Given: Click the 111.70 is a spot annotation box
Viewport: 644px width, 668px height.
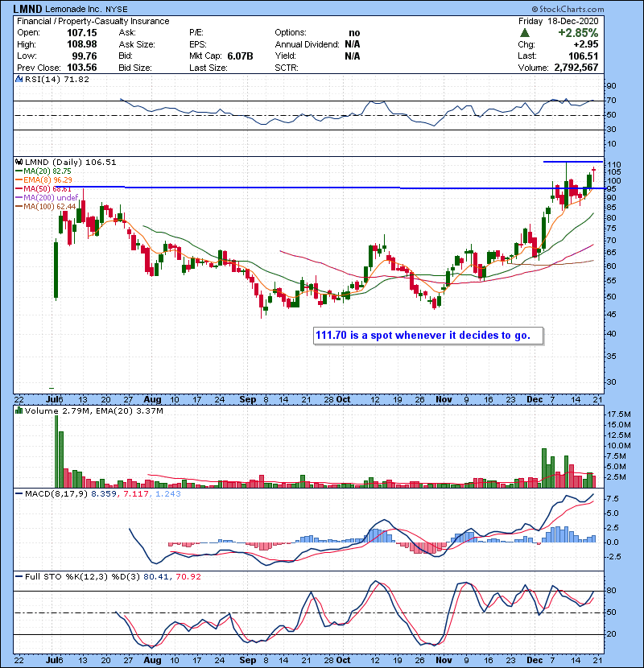Looking at the screenshot, I should click(x=428, y=336).
